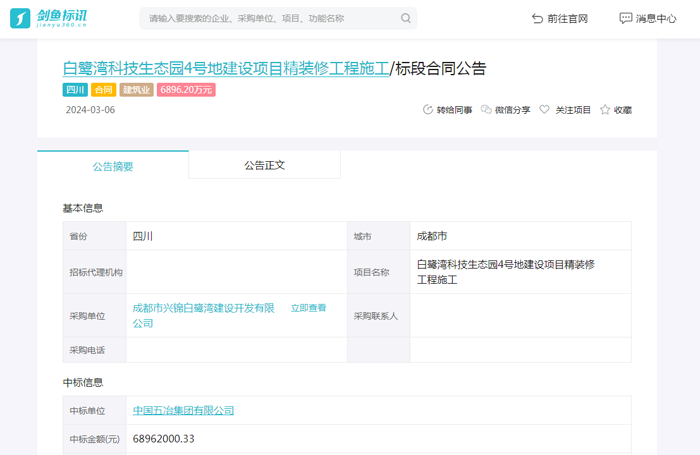Image resolution: width=700 pixels, height=455 pixels.
Task: Open 消息中心 link
Action: [648, 18]
